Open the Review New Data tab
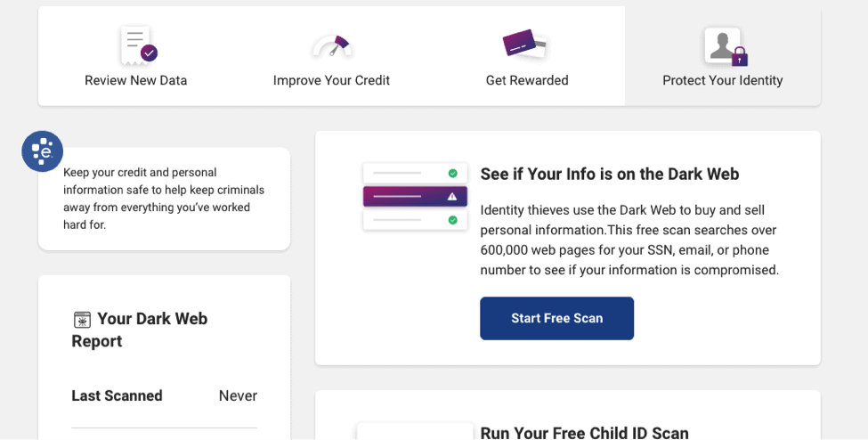868x440 pixels. tap(136, 80)
